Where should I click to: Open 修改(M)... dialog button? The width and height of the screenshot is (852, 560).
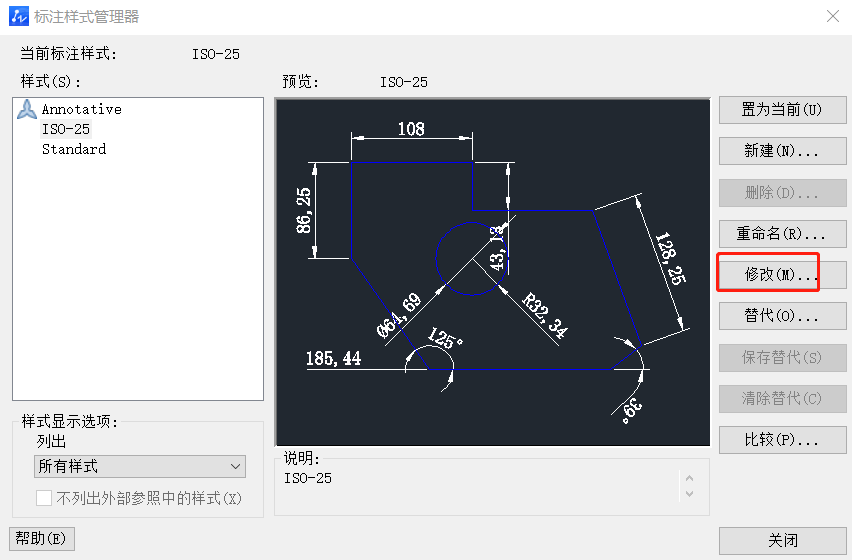(782, 275)
